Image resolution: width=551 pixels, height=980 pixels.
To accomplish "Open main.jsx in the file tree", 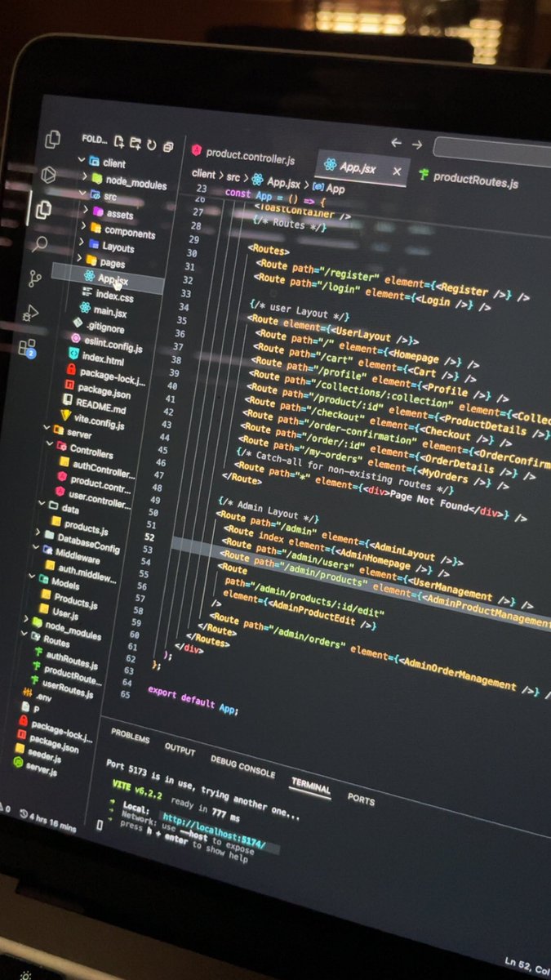I will click(110, 311).
